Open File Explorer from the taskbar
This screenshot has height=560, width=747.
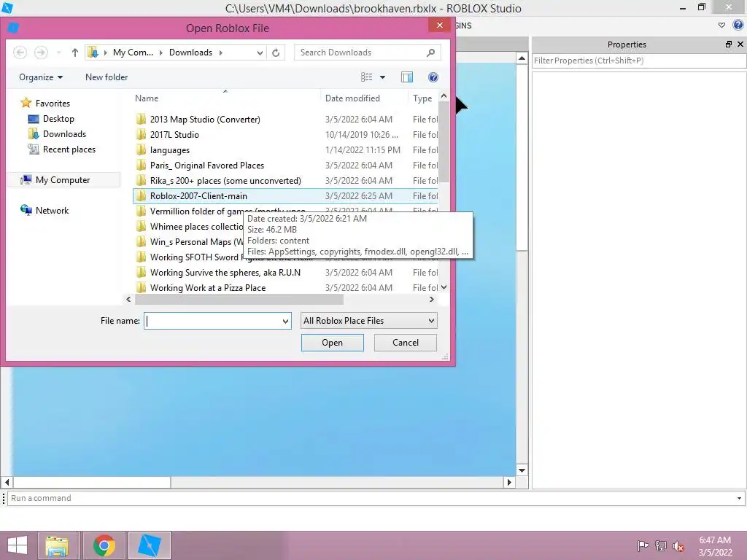[57, 545]
